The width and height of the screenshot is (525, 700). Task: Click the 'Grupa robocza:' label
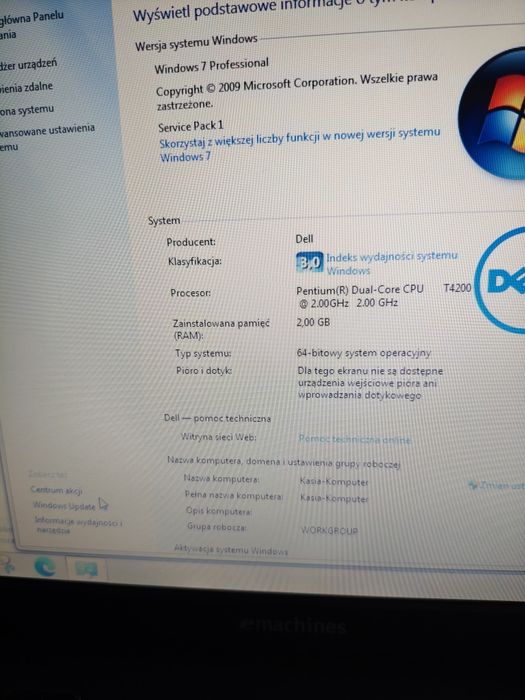pyautogui.click(x=217, y=527)
